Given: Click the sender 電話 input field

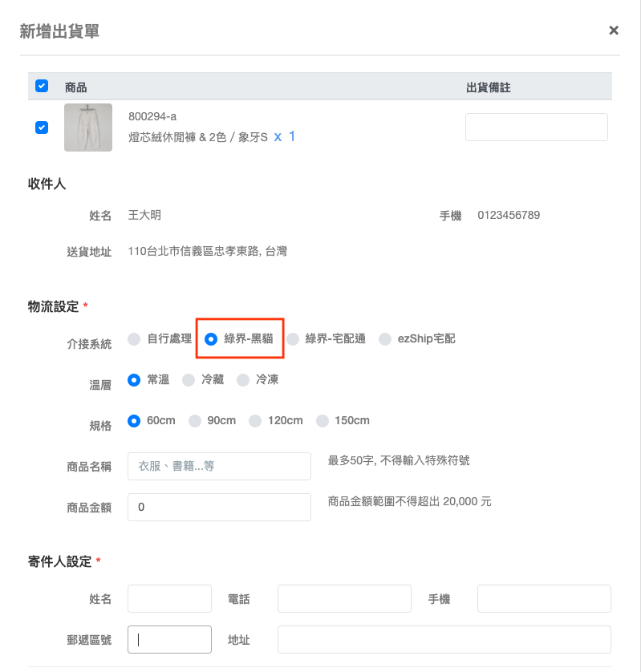Looking at the screenshot, I should pyautogui.click(x=344, y=599).
